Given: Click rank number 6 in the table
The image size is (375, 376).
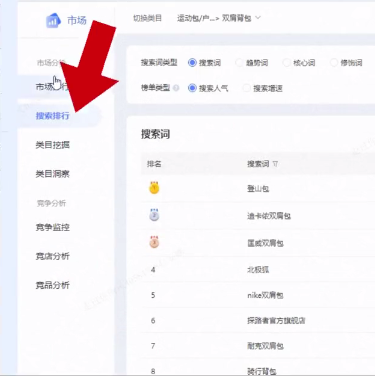Looking at the screenshot, I should point(153,320).
